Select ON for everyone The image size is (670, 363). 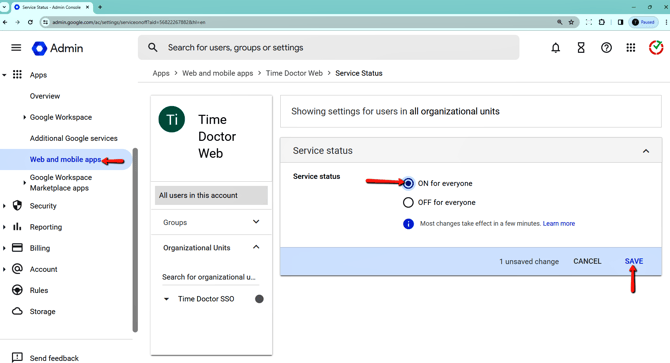tap(408, 183)
